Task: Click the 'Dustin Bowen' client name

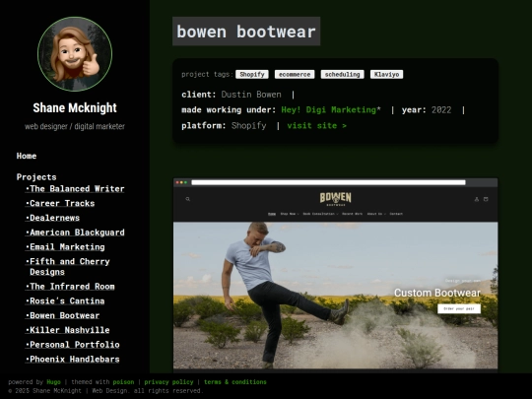Action: pyautogui.click(x=251, y=95)
